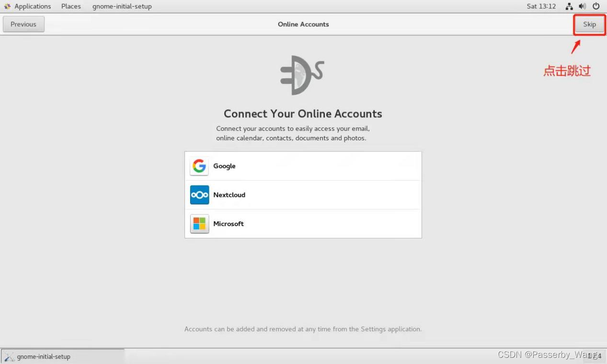Screen dimensions: 607x364
Task: Click the volume speaker icon
Action: [x=582, y=6]
